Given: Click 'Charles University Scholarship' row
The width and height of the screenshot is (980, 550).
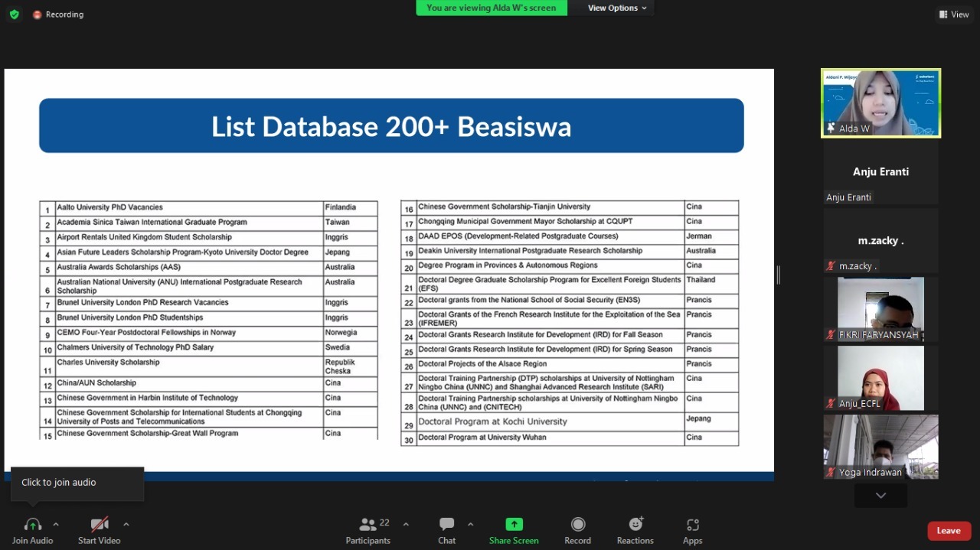Looking at the screenshot, I should point(208,366).
